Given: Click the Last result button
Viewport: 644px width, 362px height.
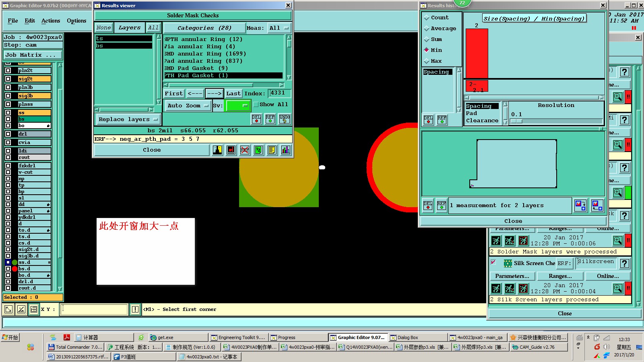Looking at the screenshot, I should tap(233, 93).
